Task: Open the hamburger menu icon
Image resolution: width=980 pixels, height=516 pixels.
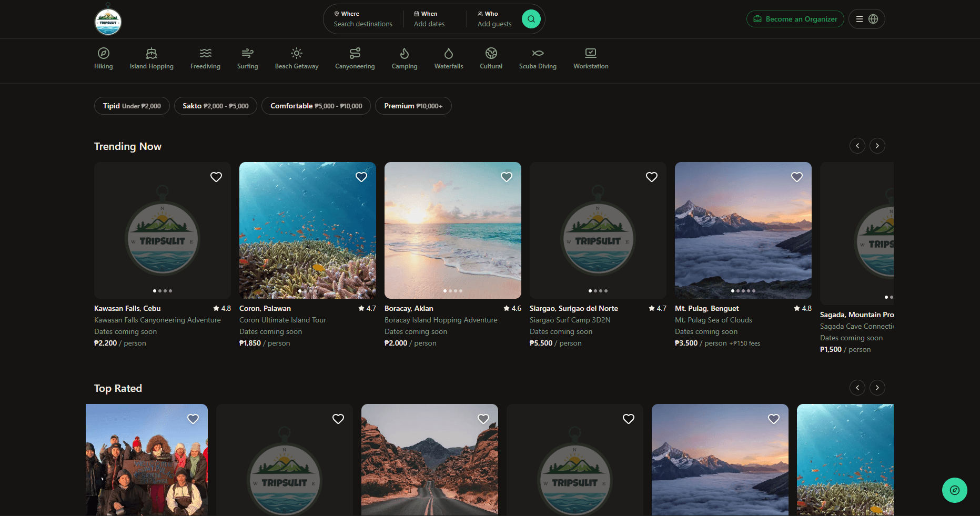Action: point(860,19)
